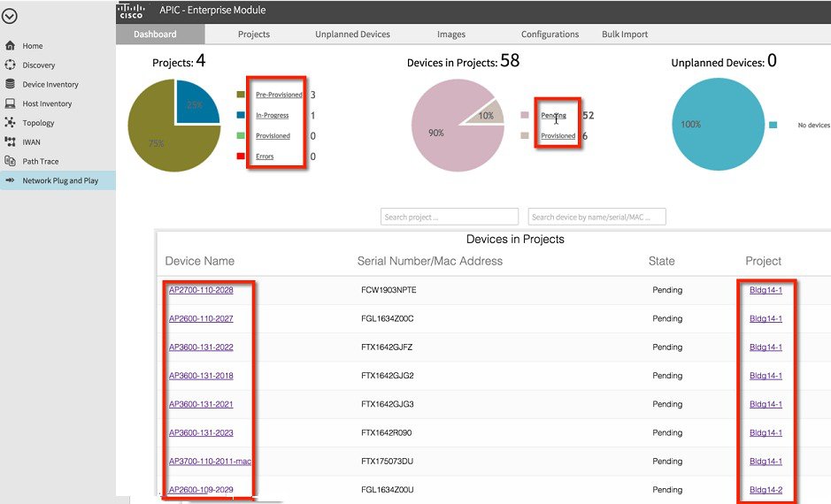Click serial number FCW1903NPTE
Screen dimensions: 831x504
click(389, 290)
